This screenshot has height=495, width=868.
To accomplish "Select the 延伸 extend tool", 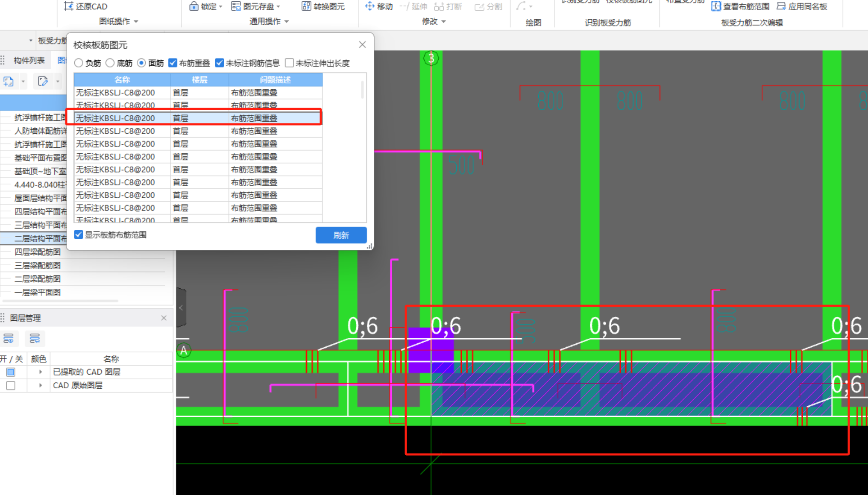I will 413,6.
